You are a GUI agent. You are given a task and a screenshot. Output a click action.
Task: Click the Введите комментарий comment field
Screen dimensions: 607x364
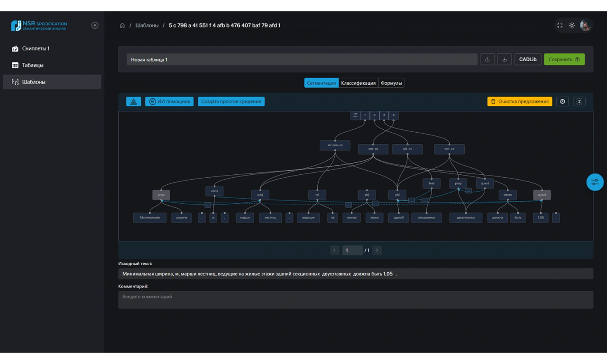[x=355, y=300]
